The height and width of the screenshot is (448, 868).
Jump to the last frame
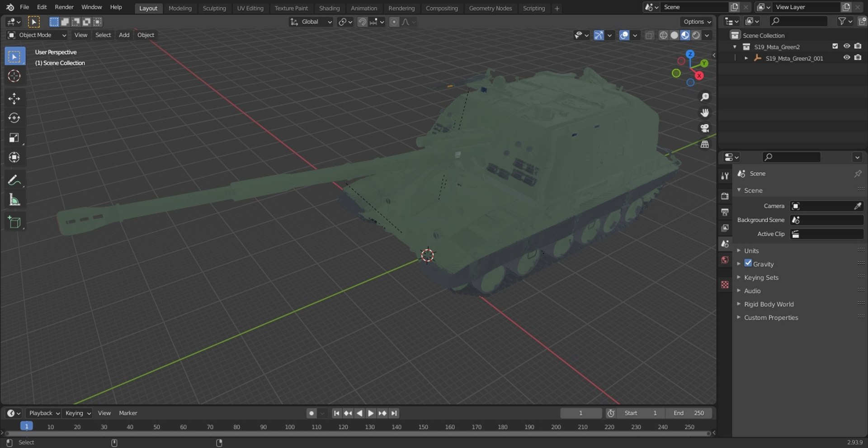pos(394,413)
